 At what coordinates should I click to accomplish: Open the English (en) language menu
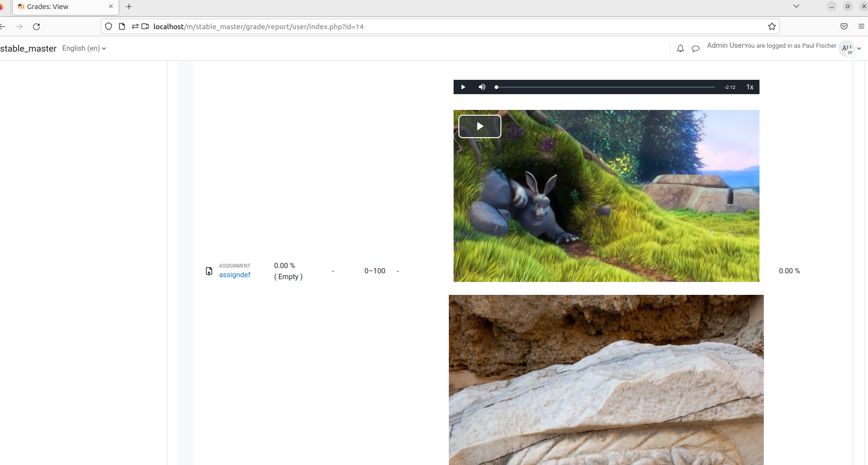coord(84,48)
